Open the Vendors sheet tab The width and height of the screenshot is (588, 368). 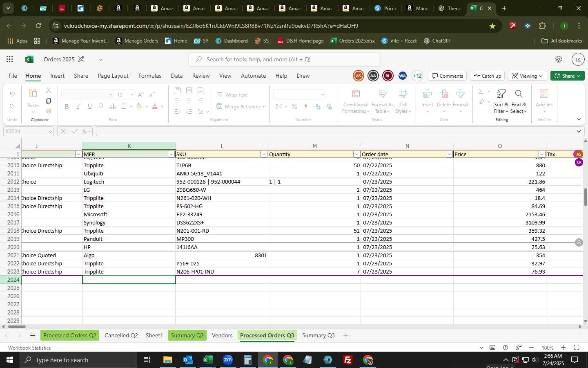pos(222,335)
